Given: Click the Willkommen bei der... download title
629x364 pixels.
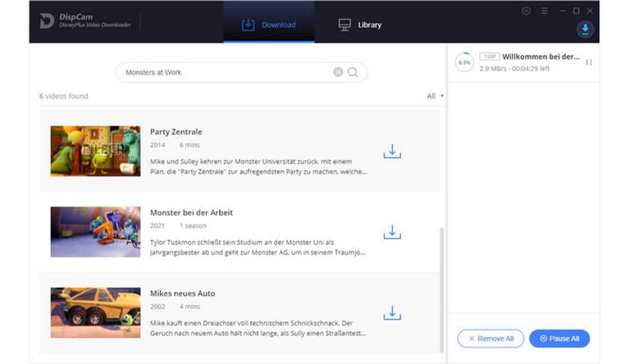Looking at the screenshot, I should click(541, 56).
